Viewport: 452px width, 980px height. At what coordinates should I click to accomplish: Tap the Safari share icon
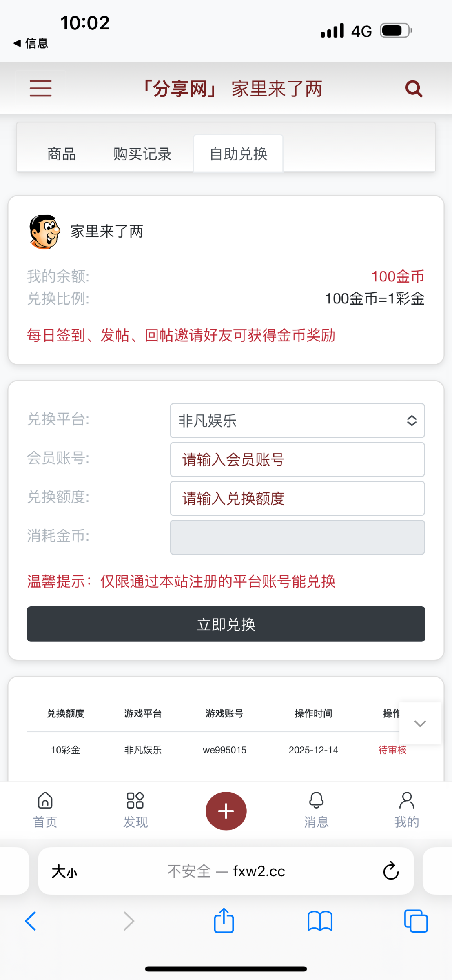click(x=224, y=921)
